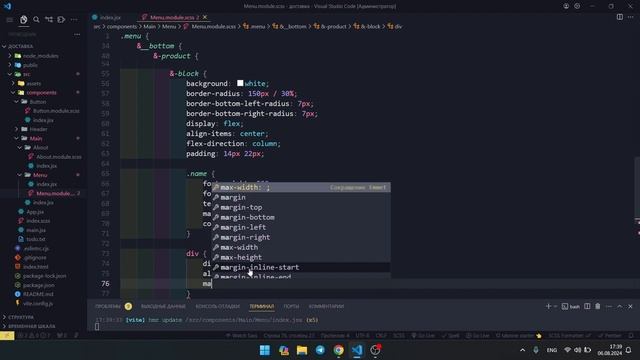The image size is (640, 360).
Task: Click the Prettier status bar item
Action: (x=610, y=336)
